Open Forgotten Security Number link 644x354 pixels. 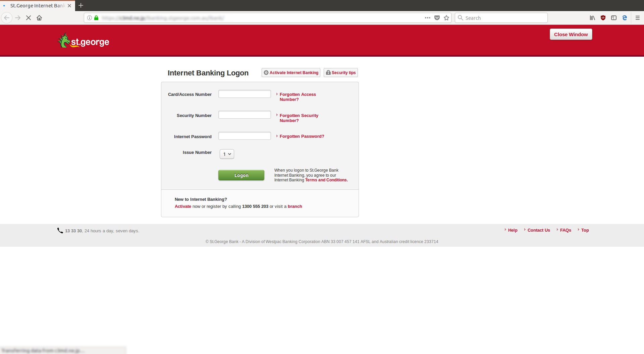click(299, 118)
